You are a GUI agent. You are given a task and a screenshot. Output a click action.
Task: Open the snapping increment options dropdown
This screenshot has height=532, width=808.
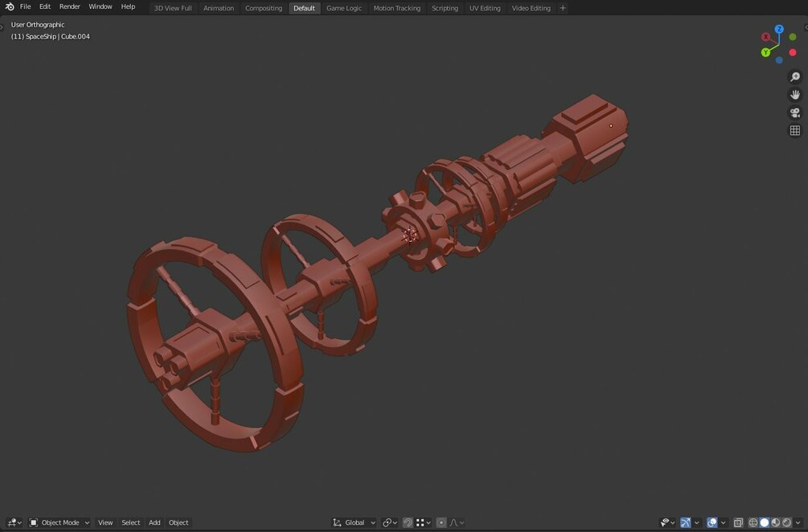[x=424, y=522]
